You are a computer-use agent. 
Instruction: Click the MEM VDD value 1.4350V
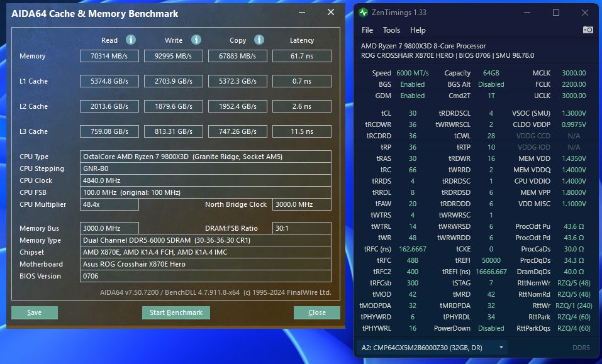point(574,158)
